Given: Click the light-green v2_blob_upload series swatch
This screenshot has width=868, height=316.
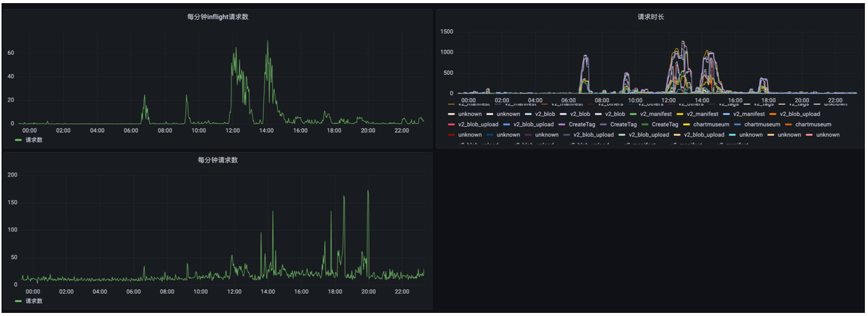Looking at the screenshot, I should click(x=622, y=135).
